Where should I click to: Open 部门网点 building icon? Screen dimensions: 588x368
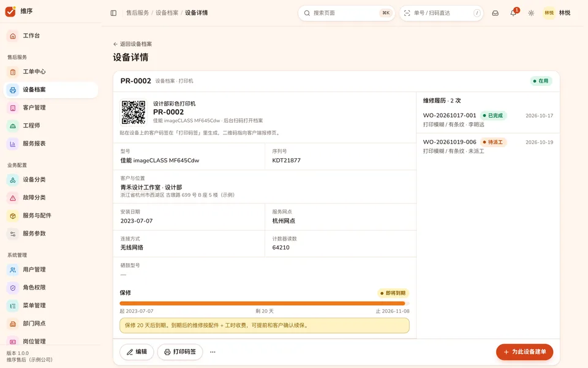pyautogui.click(x=13, y=324)
